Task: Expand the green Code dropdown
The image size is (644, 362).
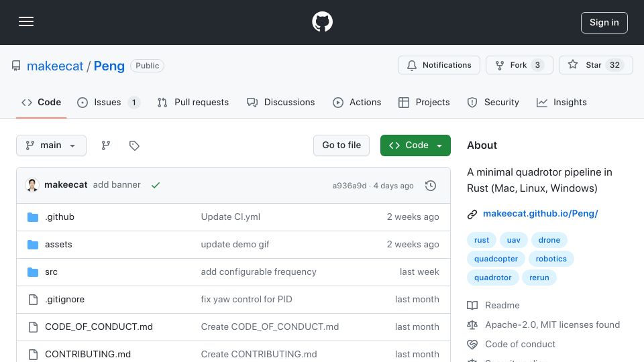Action: [415, 145]
